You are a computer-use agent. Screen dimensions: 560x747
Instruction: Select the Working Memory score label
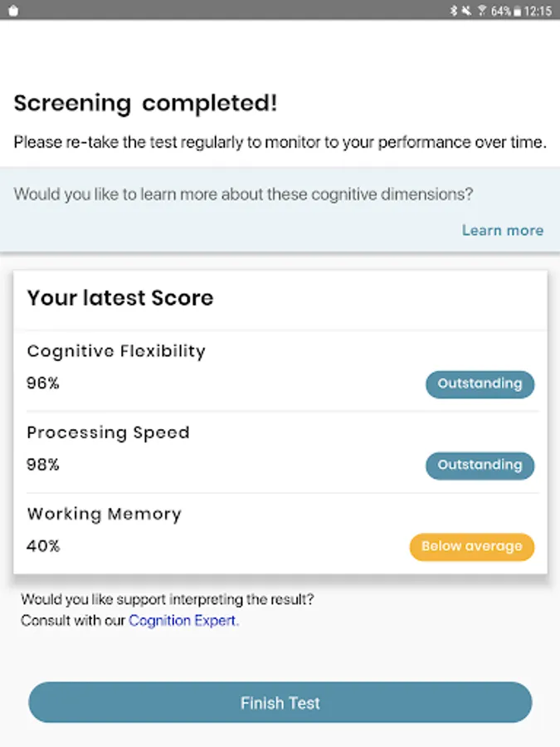tap(104, 514)
